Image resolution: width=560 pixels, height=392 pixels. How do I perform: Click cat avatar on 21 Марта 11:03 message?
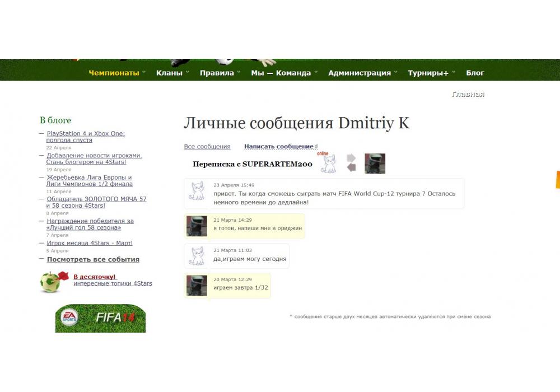click(x=197, y=256)
